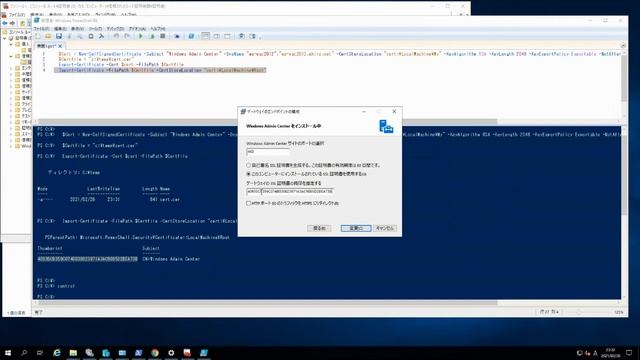Close the 無題1.ps1 script tab

60,46
